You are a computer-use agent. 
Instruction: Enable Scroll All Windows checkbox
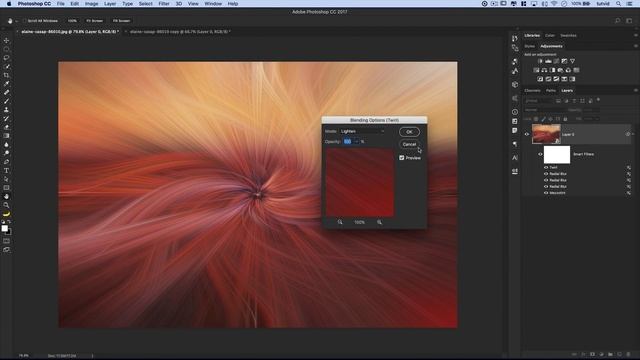(24, 20)
